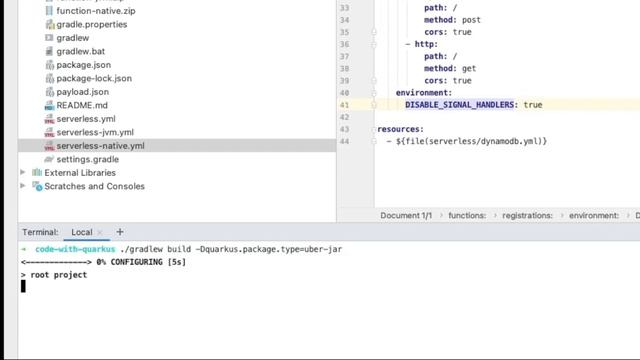
Task: Select gradlew file name
Action: (x=73, y=38)
